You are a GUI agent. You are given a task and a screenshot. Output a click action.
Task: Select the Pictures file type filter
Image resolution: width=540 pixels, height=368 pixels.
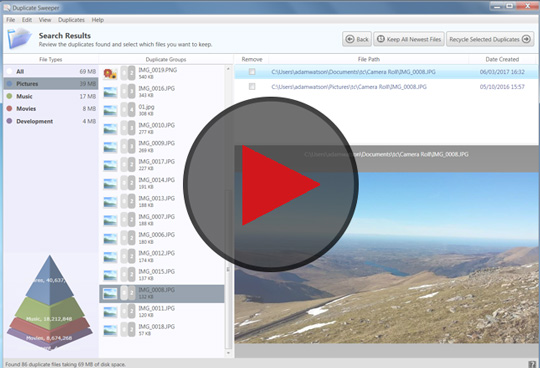pos(51,84)
